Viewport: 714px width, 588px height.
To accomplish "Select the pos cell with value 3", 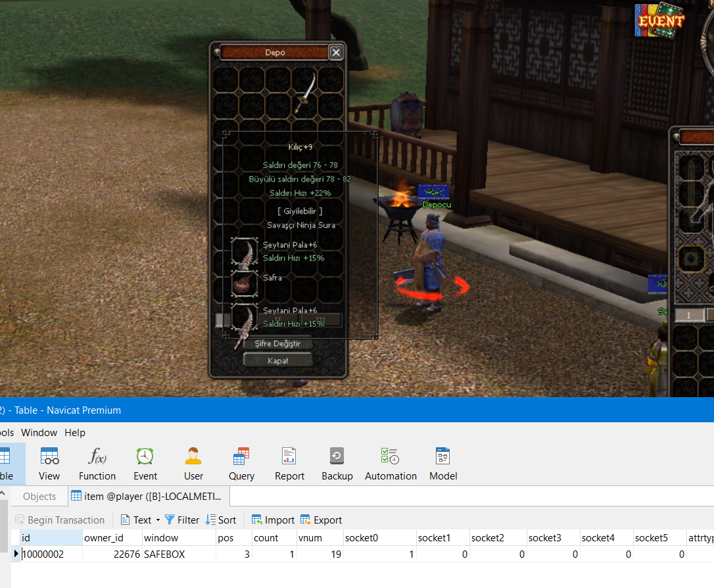I will [233, 554].
